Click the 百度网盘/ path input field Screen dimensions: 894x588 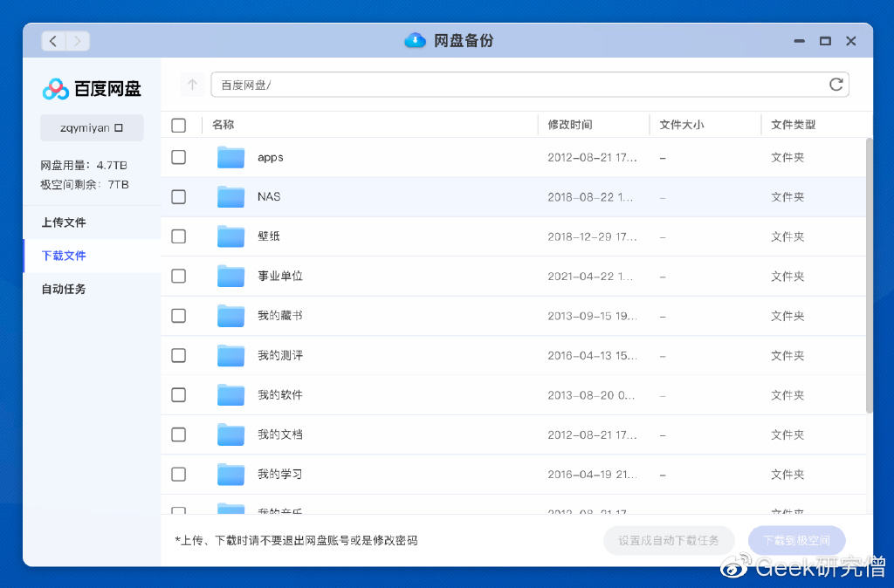(x=530, y=85)
